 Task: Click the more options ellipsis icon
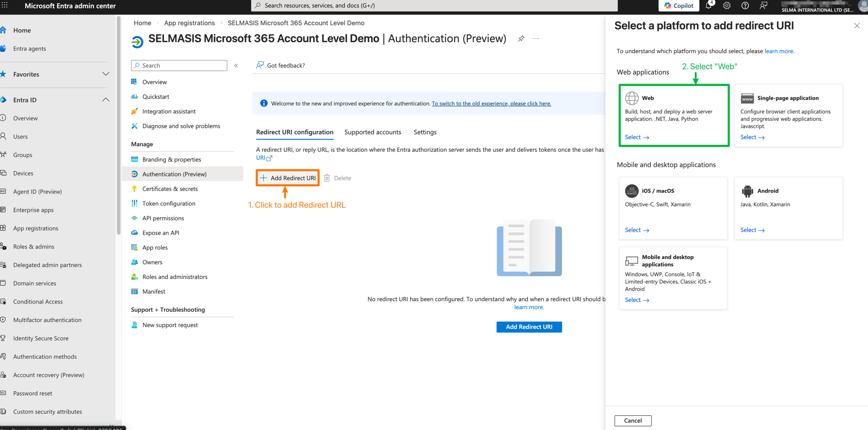(536, 39)
